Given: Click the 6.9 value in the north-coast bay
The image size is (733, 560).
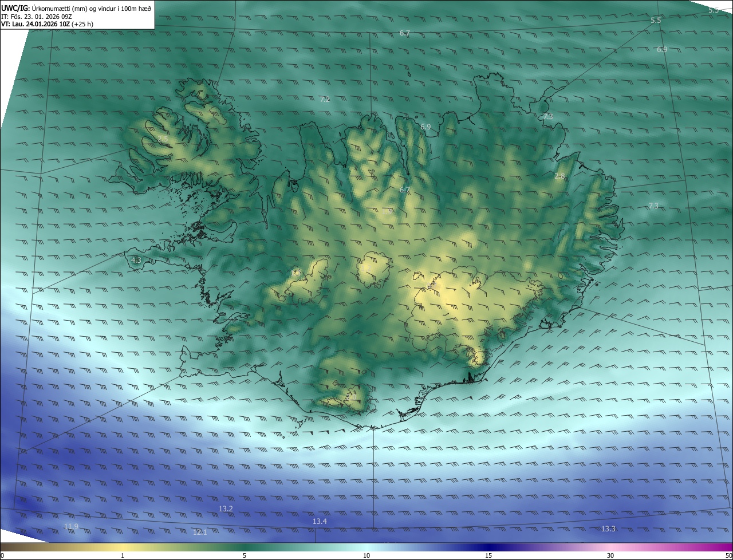Looking at the screenshot, I should click(425, 127).
